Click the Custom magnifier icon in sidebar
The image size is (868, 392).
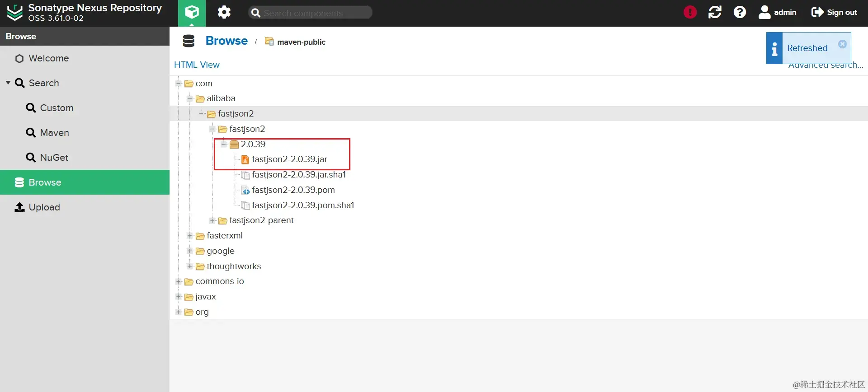(31, 108)
